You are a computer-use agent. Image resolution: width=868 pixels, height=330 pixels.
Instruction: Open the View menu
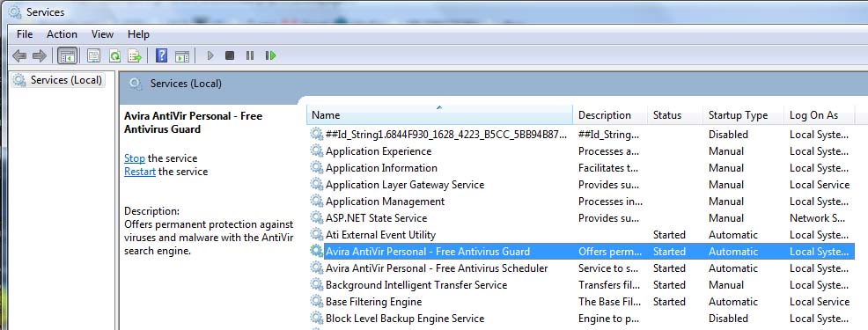click(x=102, y=34)
